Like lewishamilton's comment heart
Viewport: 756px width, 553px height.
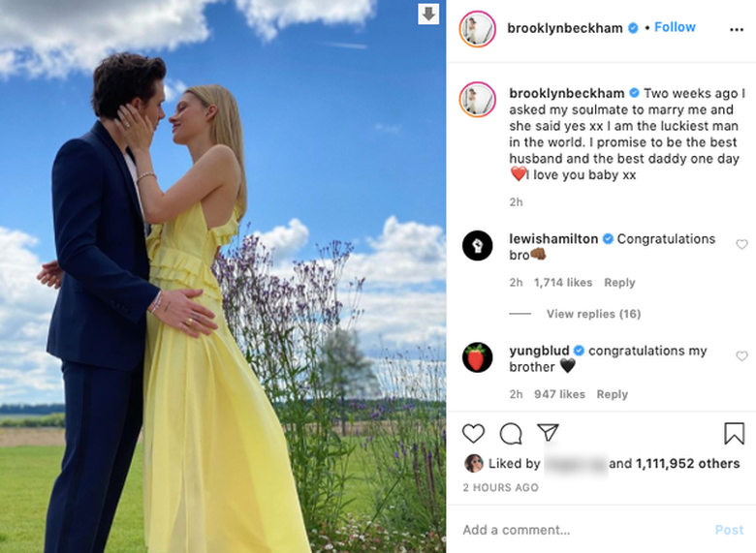pos(741,244)
